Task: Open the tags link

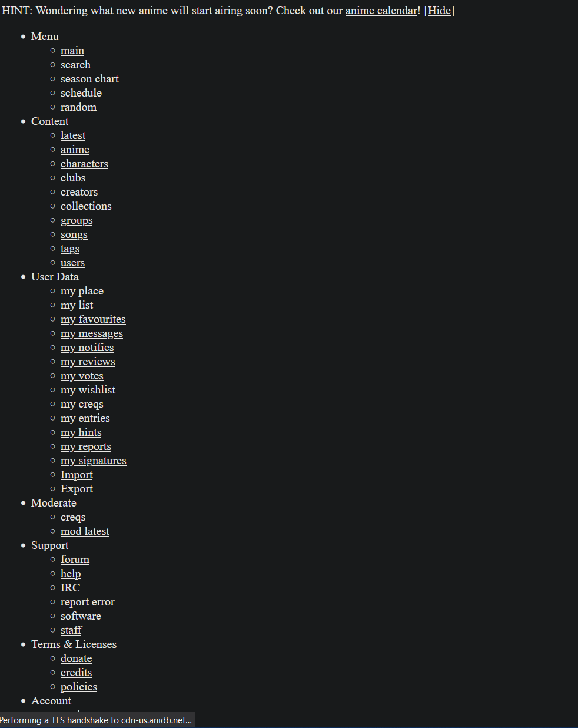Action: (x=70, y=249)
